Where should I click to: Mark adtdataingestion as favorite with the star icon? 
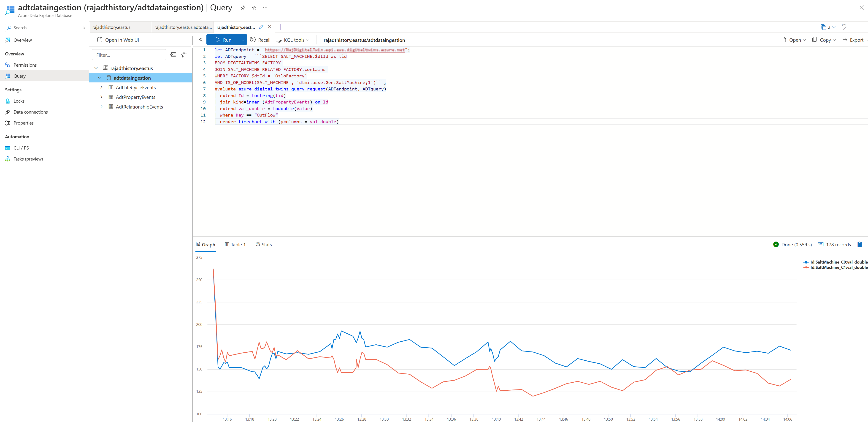pos(254,8)
